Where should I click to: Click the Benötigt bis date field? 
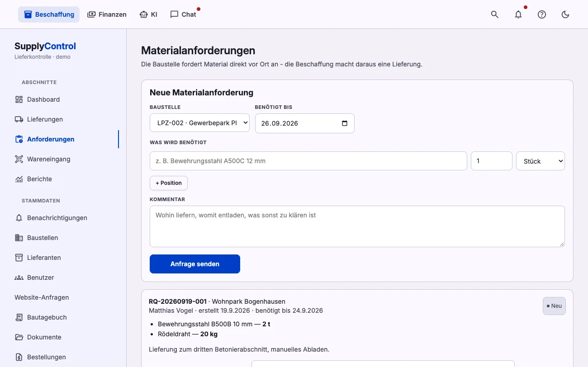click(305, 123)
